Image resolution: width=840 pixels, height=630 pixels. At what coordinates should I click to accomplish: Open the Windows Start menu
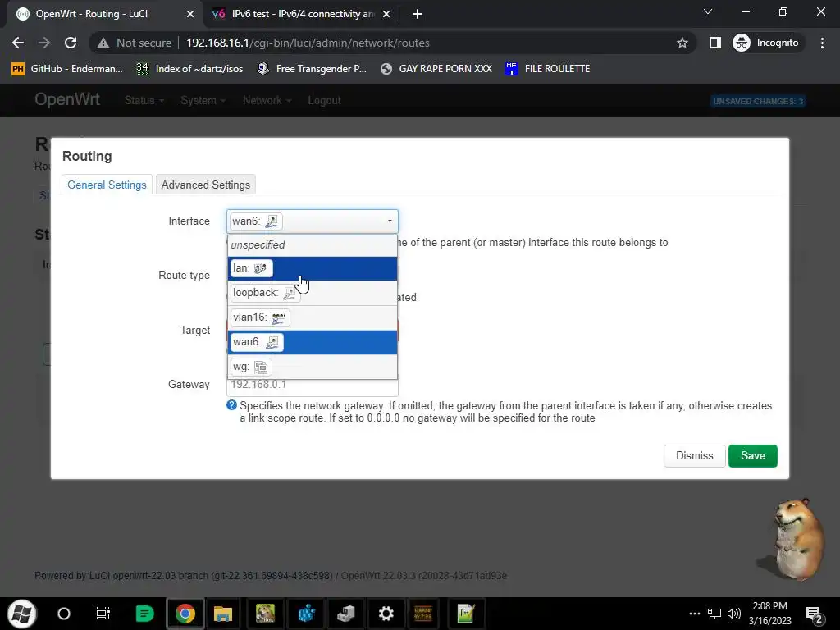click(x=22, y=614)
